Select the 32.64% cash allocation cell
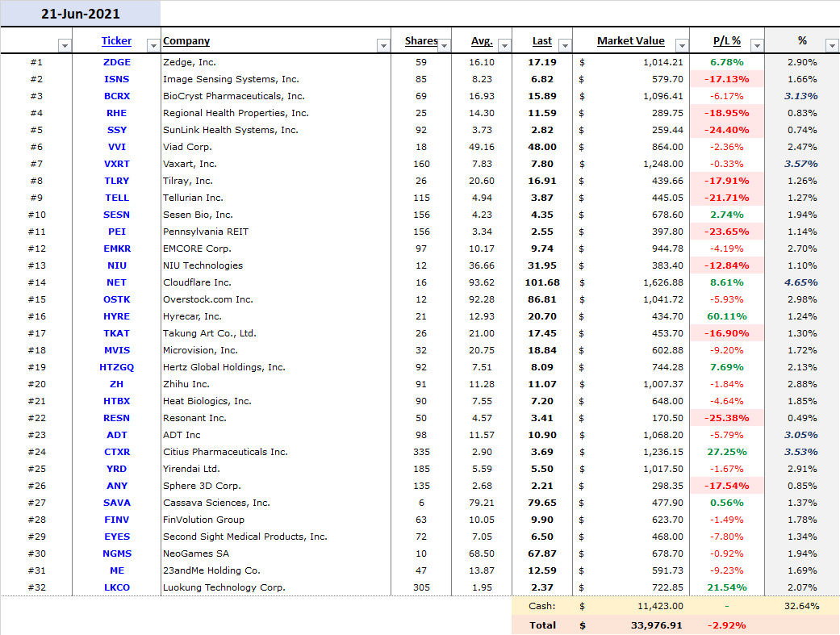840x635 pixels. point(802,606)
